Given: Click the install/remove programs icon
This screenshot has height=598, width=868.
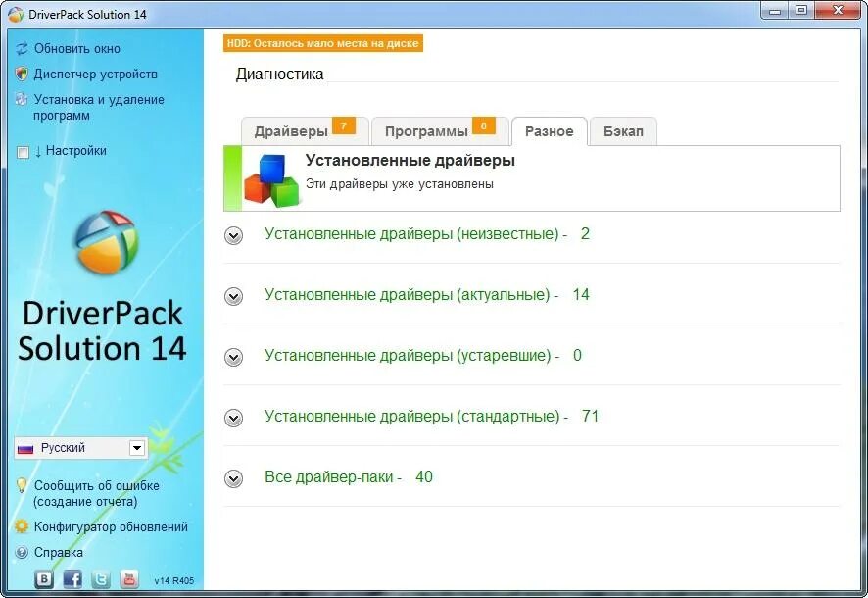Looking at the screenshot, I should [22, 99].
